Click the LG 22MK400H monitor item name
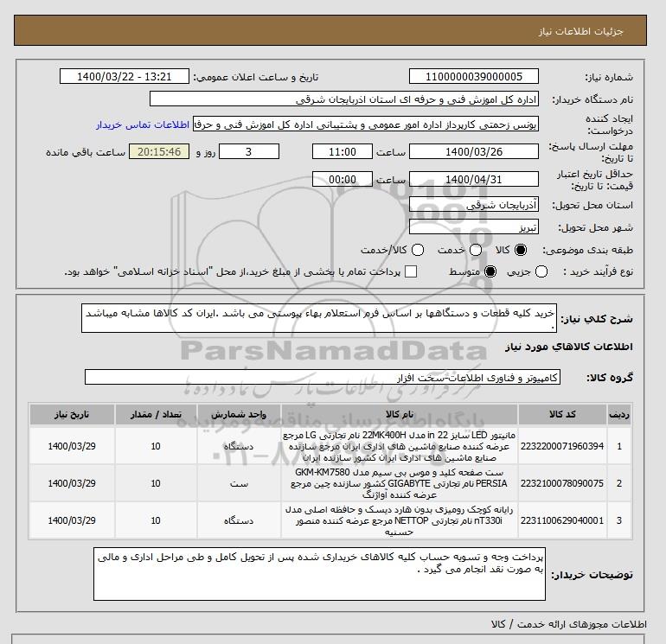This screenshot has height=644, width=666. (400, 447)
